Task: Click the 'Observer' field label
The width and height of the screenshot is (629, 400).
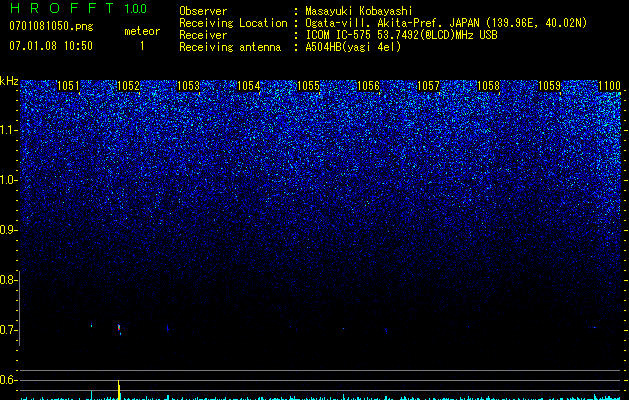Action: 203,11
